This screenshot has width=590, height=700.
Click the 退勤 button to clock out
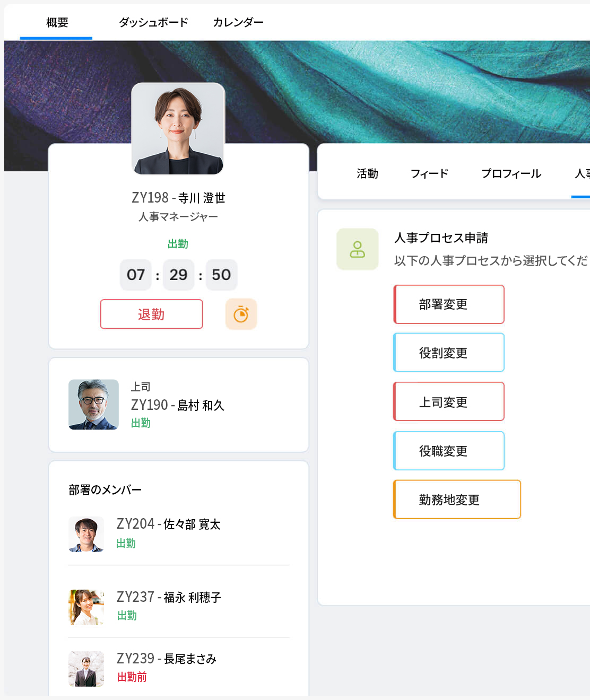point(151,314)
